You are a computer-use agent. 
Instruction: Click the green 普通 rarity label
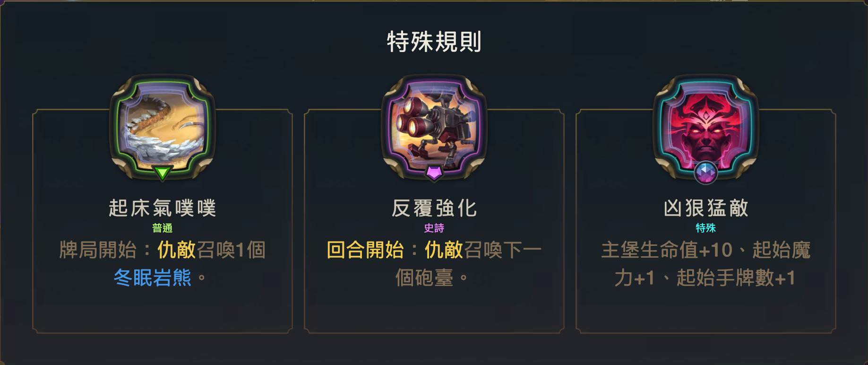click(163, 228)
